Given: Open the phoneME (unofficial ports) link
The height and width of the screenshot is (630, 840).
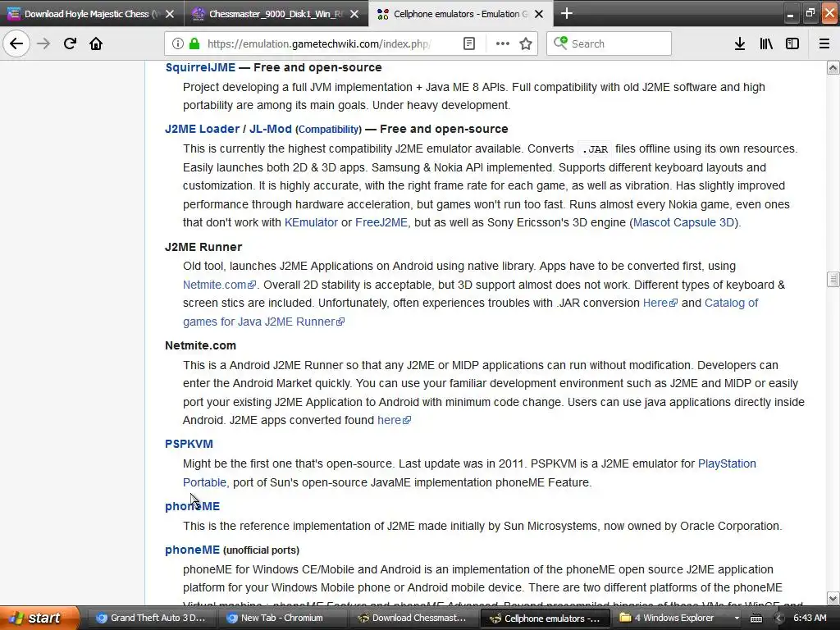Looking at the screenshot, I should (x=192, y=550).
